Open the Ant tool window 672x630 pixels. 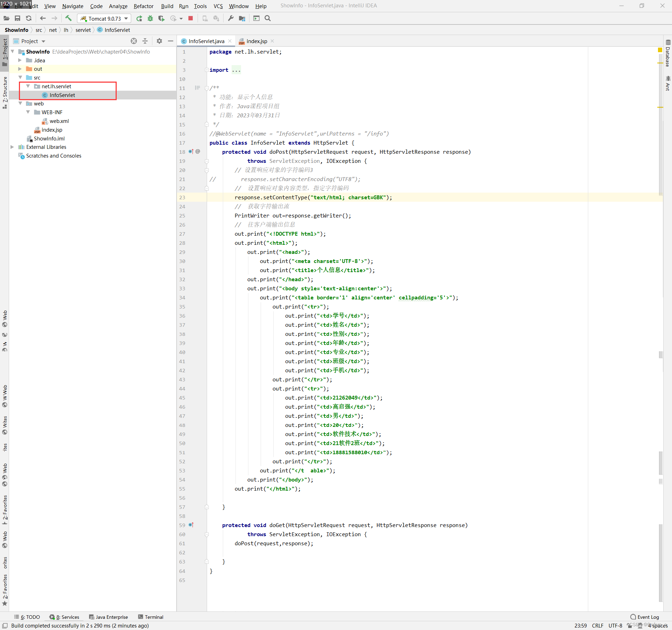click(x=668, y=83)
